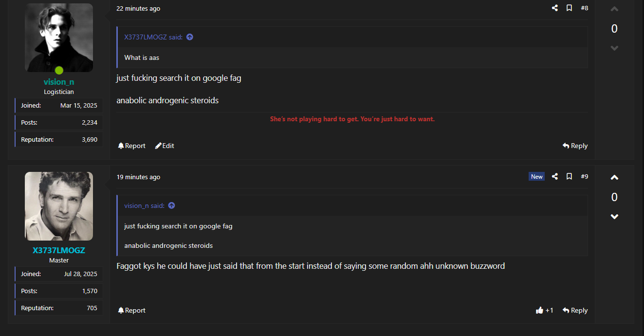Open vision_n username profile link
Viewport: 644px width, 336px height.
point(59,82)
